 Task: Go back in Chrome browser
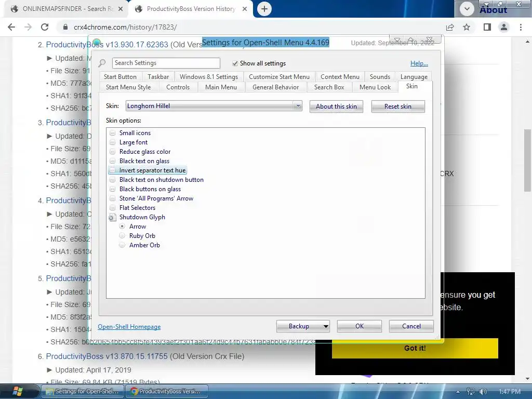(x=11, y=27)
